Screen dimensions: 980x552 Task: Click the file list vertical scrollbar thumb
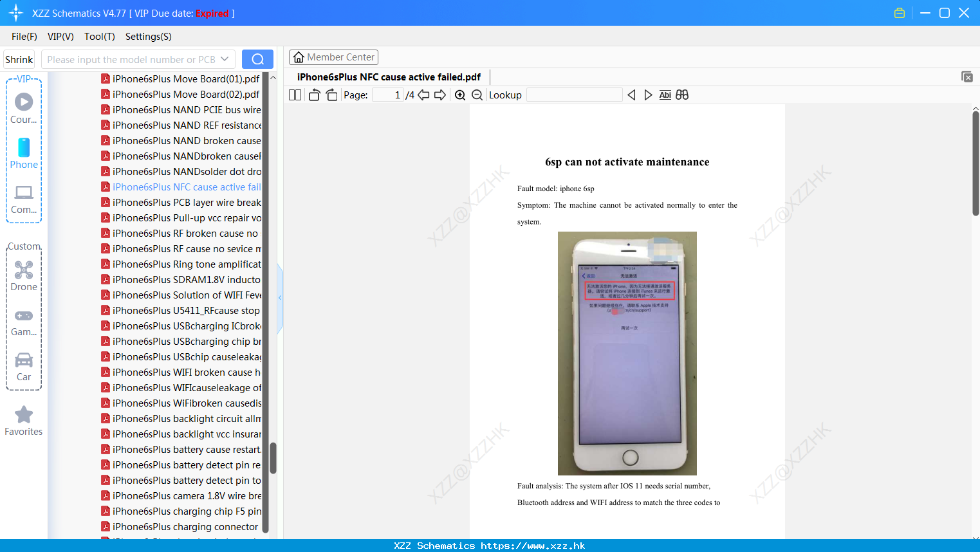(273, 458)
